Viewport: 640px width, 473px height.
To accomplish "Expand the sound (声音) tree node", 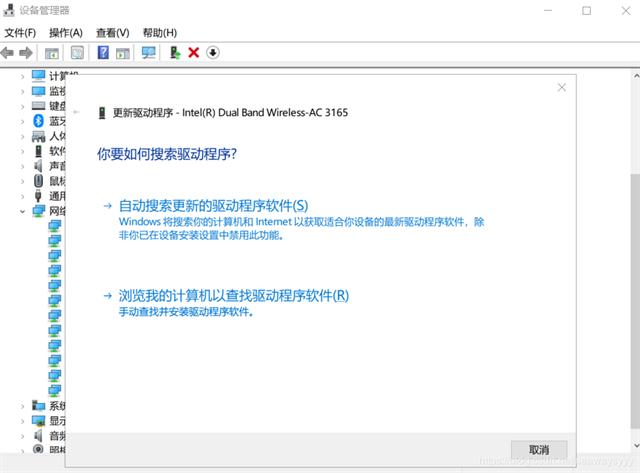I will click(22, 166).
